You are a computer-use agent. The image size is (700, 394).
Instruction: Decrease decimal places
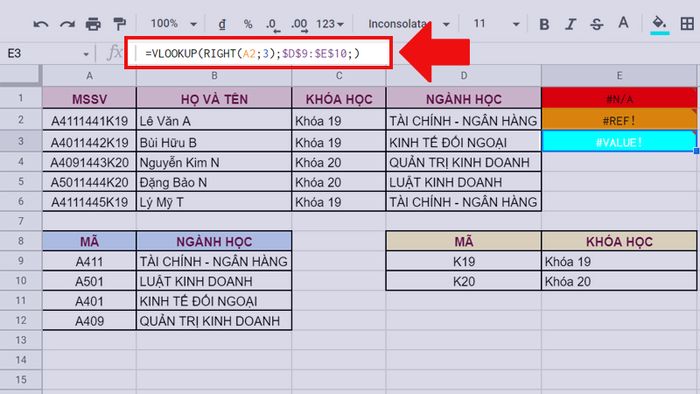coord(273,25)
